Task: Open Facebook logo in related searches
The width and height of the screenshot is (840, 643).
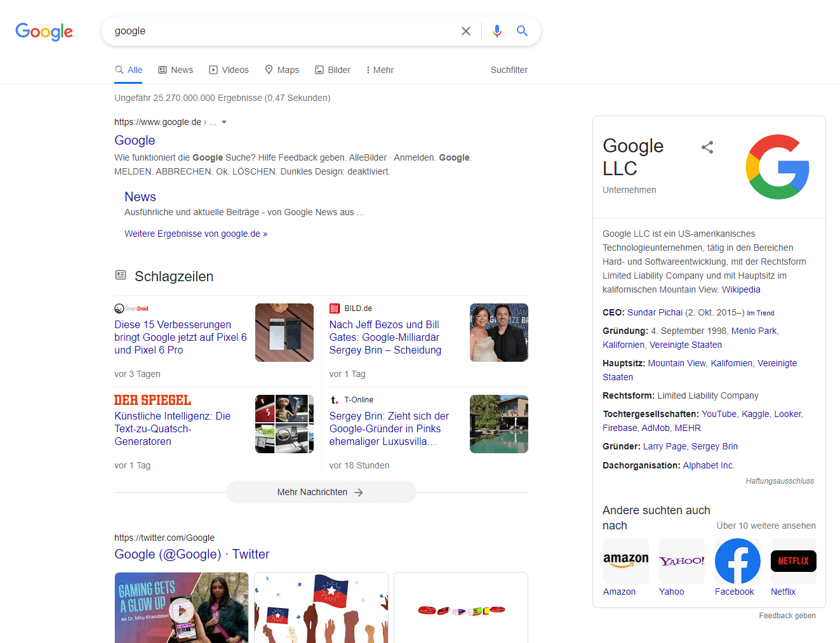Action: click(738, 561)
